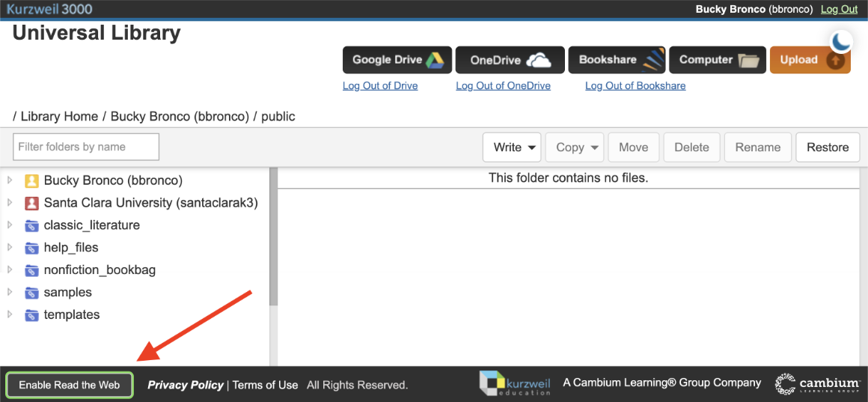This screenshot has height=402, width=868.
Task: Click the Bucky Bronco username in header
Action: 754,10
